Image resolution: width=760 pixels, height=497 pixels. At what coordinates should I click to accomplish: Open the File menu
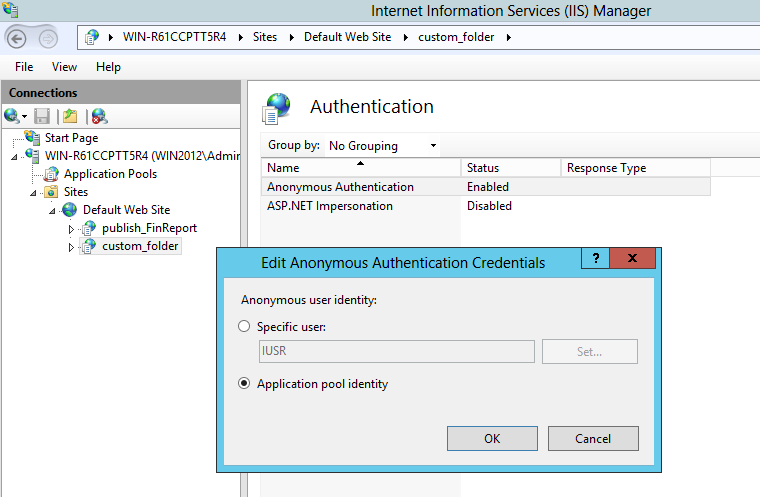click(x=24, y=67)
